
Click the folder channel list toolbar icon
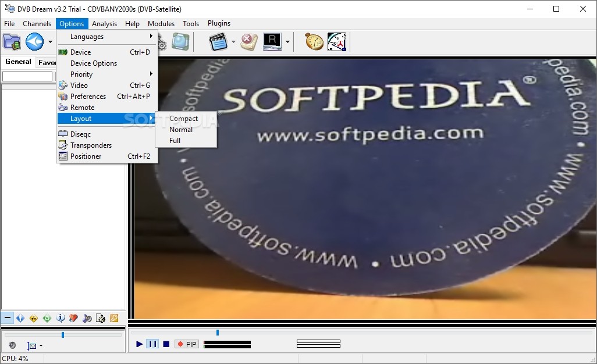coord(12,42)
